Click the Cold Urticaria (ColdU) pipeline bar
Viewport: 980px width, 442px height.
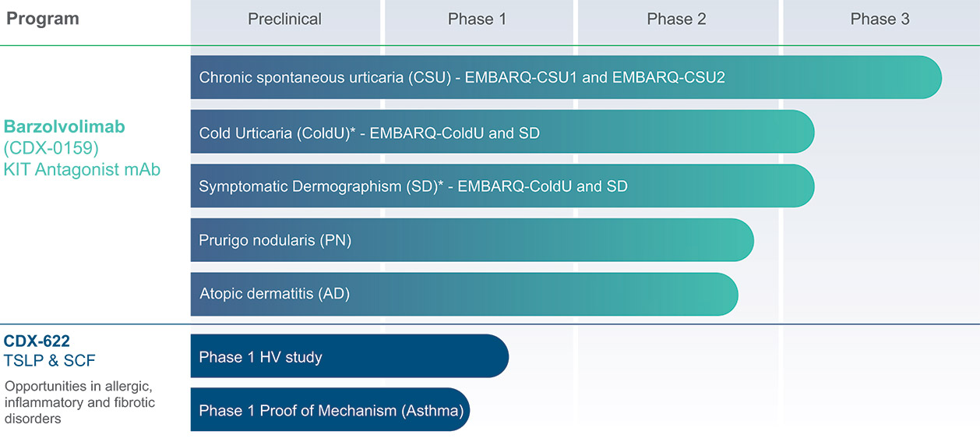502,132
